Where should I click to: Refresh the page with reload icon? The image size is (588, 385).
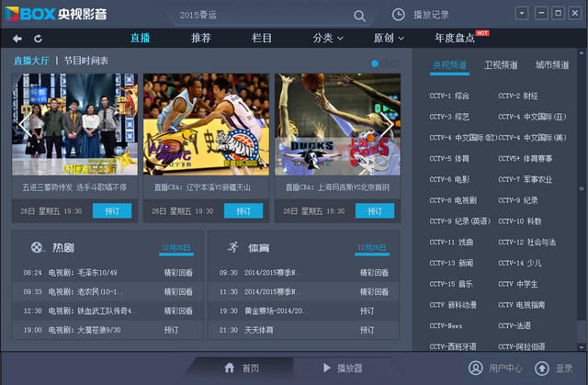tap(38, 39)
